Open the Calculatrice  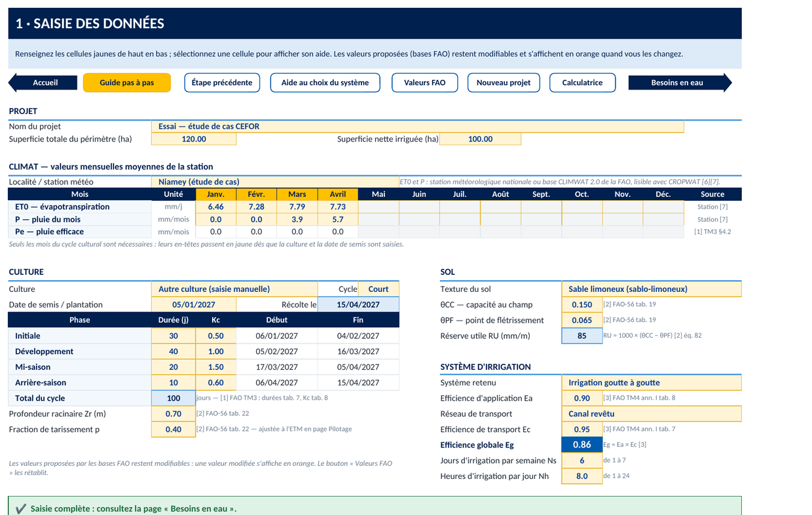tap(582, 82)
